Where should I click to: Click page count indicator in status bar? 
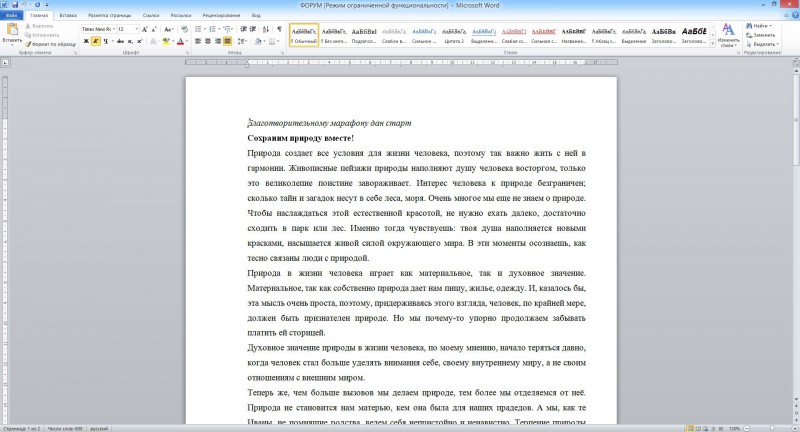21,429
